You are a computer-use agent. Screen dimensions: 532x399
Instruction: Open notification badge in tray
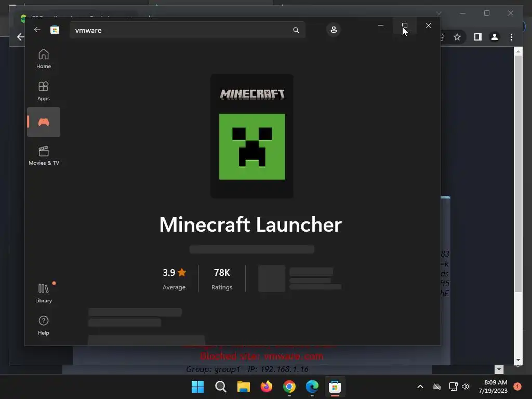[517, 387]
